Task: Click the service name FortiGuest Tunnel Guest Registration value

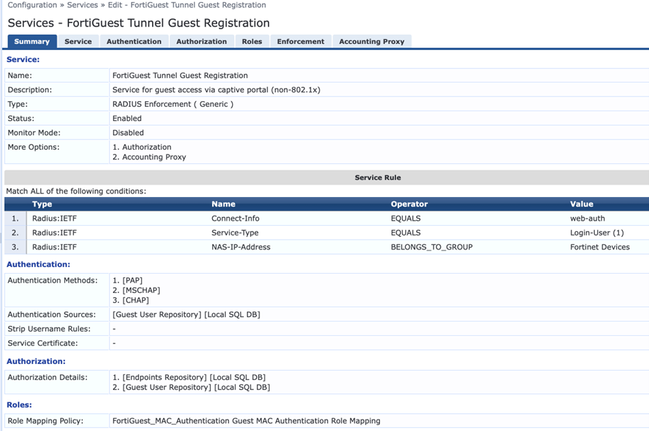Action: 180,75
